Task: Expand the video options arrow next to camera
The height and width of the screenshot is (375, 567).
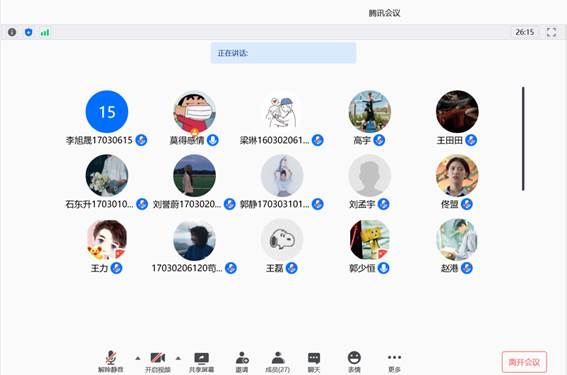Action: (x=178, y=358)
